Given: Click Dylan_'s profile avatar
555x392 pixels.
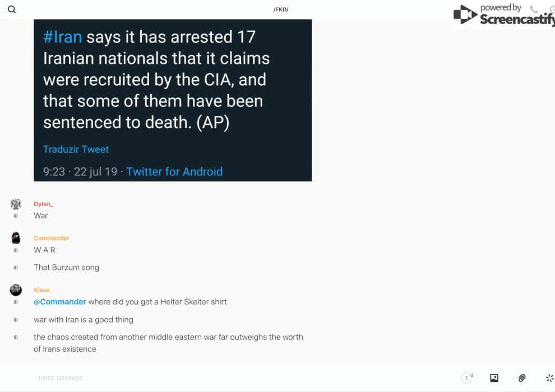Looking at the screenshot, I should click(16, 204).
